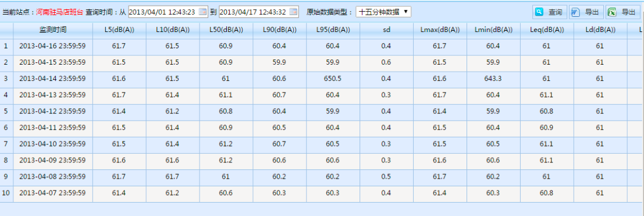Click the L5(dB(A)) column header
The width and height of the screenshot is (644, 216).
(x=119, y=30)
